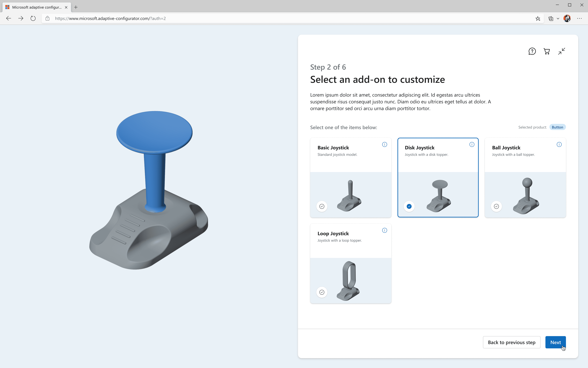This screenshot has width=588, height=368.
Task: Open the help chat icon
Action: pos(532,51)
